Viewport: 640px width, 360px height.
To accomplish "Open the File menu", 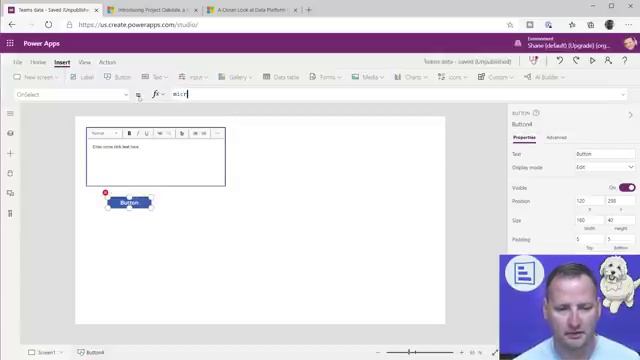I will 18,62.
